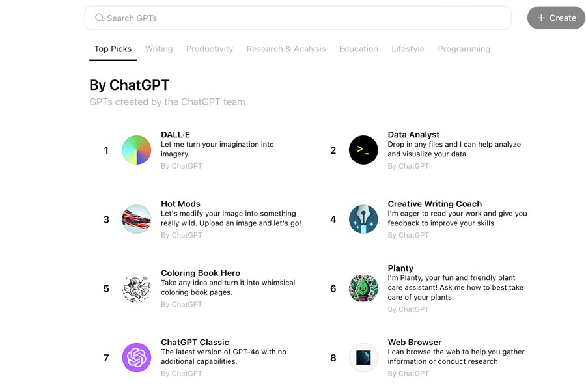Viewport: 586px width, 392px height.
Task: Click 'Let's modify your image' description
Action: click(x=231, y=218)
